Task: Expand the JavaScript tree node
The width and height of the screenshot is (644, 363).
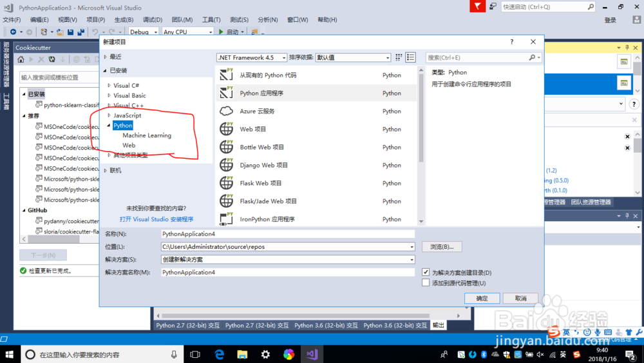Action: tap(109, 115)
